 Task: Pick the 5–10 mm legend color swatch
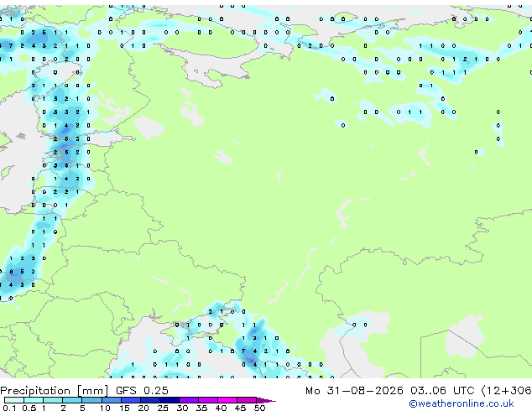click(x=91, y=400)
